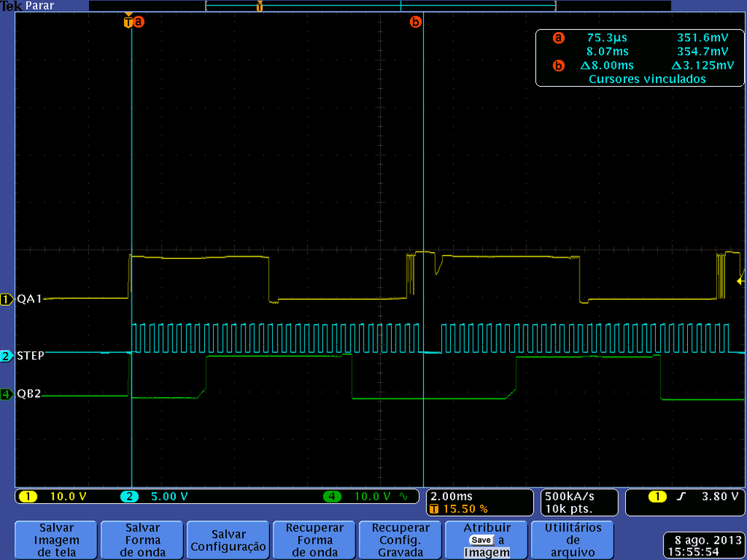Click the channel 1 QA1 waveform marker
Viewport: 747px width, 560px height.
(7, 299)
